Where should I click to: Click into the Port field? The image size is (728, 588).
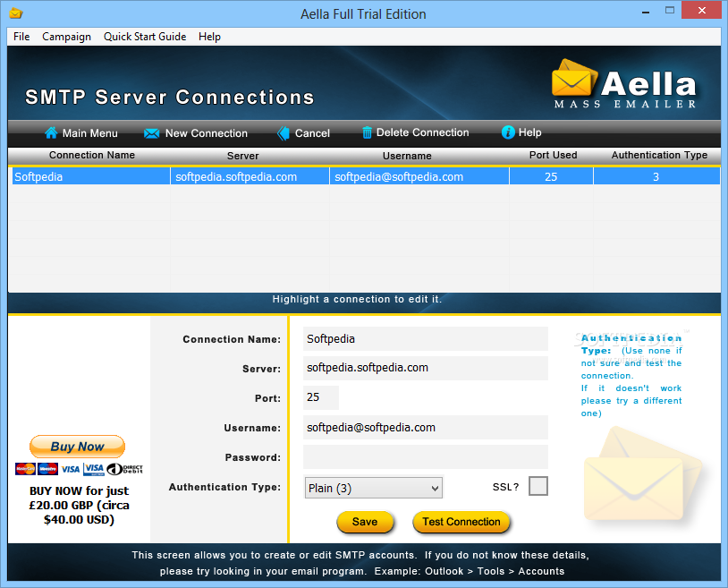click(x=321, y=397)
